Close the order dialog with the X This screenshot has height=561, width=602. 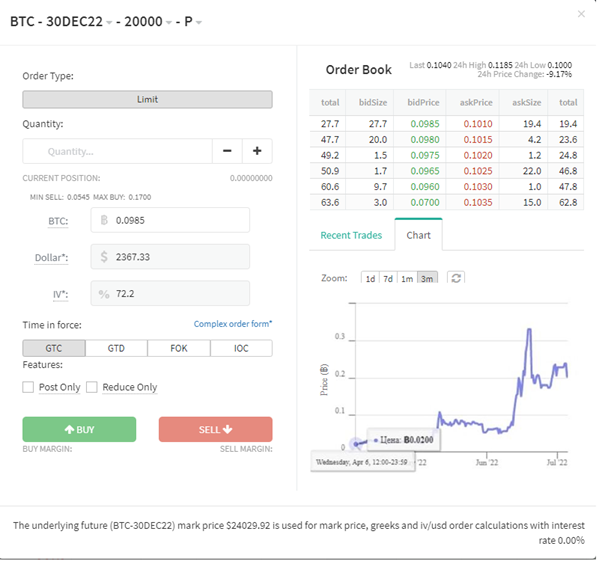click(x=581, y=14)
